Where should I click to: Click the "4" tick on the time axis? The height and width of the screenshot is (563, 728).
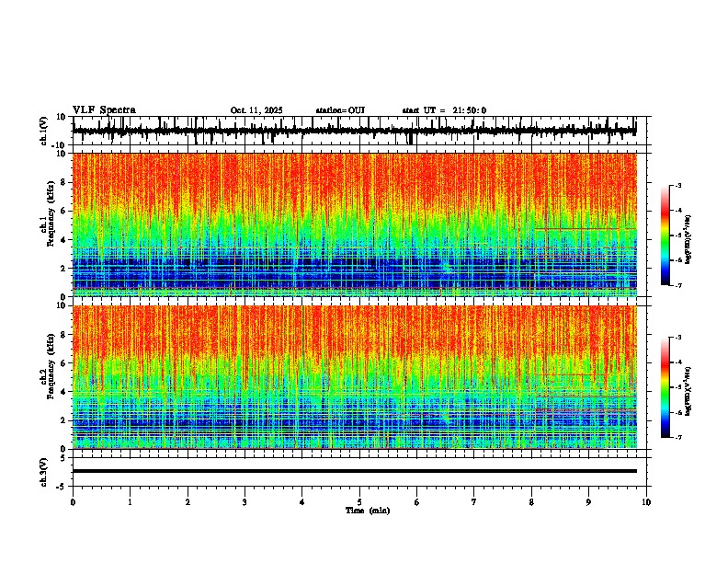click(x=302, y=502)
